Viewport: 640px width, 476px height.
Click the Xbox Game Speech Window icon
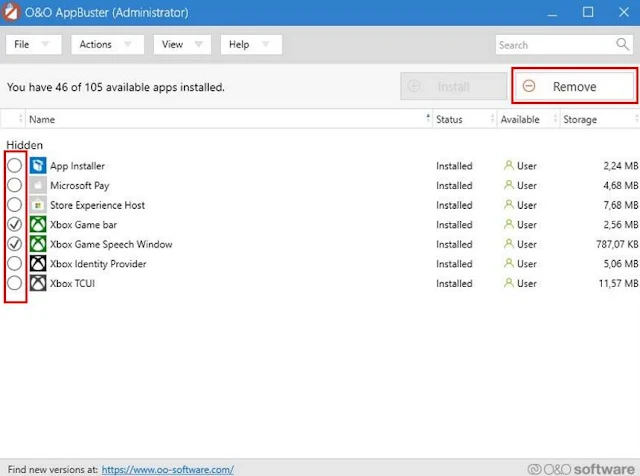(38, 244)
